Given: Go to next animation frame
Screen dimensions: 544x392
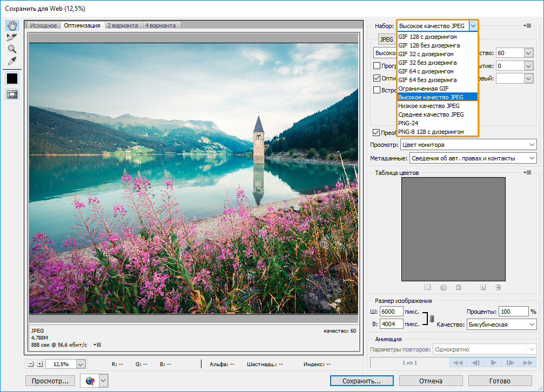Looking at the screenshot, I should [x=511, y=362].
